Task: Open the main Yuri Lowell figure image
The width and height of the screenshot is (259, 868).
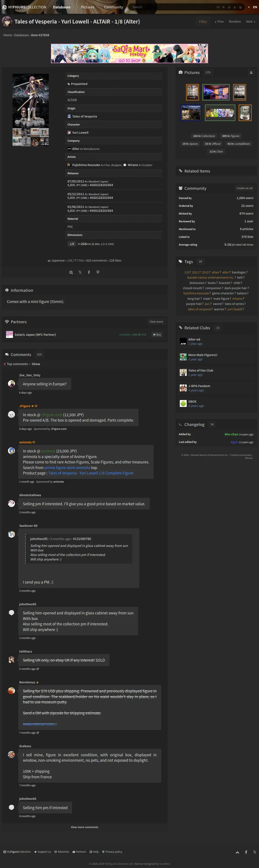Action: (x=31, y=100)
